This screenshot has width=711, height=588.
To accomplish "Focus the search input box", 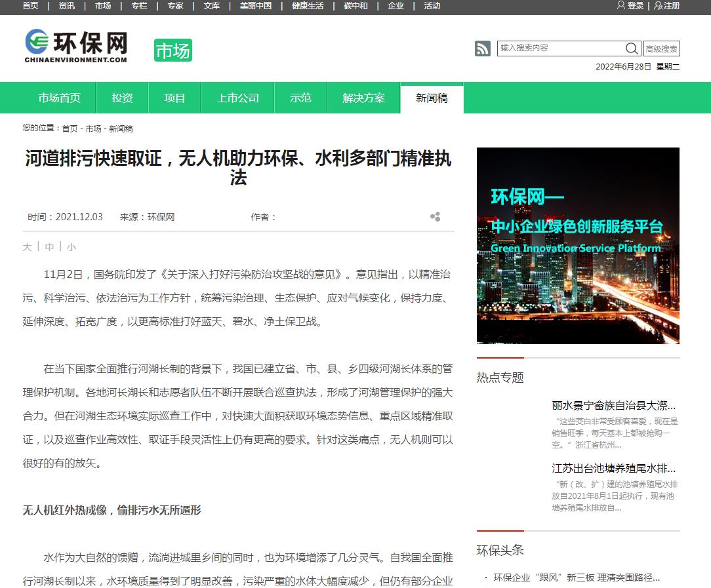I will [561, 49].
